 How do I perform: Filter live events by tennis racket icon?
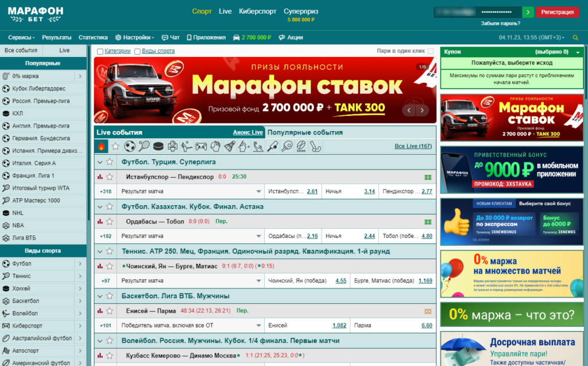point(144,147)
